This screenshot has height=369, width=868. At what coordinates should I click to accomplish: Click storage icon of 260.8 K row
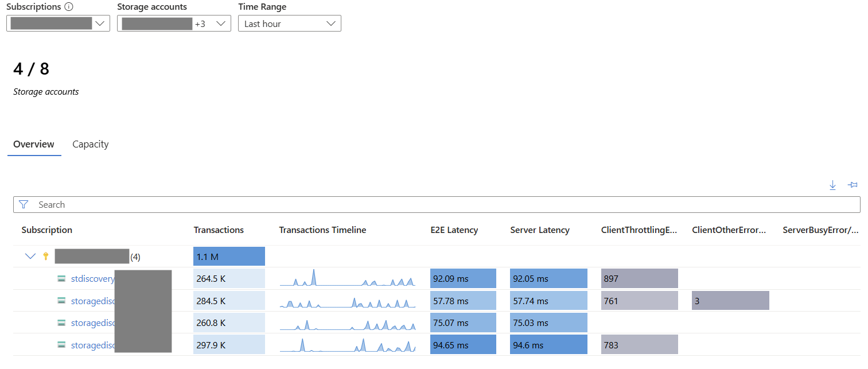point(61,323)
